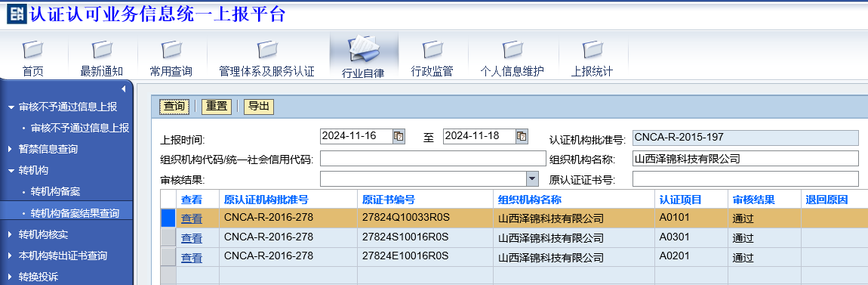Image resolution: width=868 pixels, height=285 pixels.
Task: Sort by 组织机构名称 column header
Action: 530,200
